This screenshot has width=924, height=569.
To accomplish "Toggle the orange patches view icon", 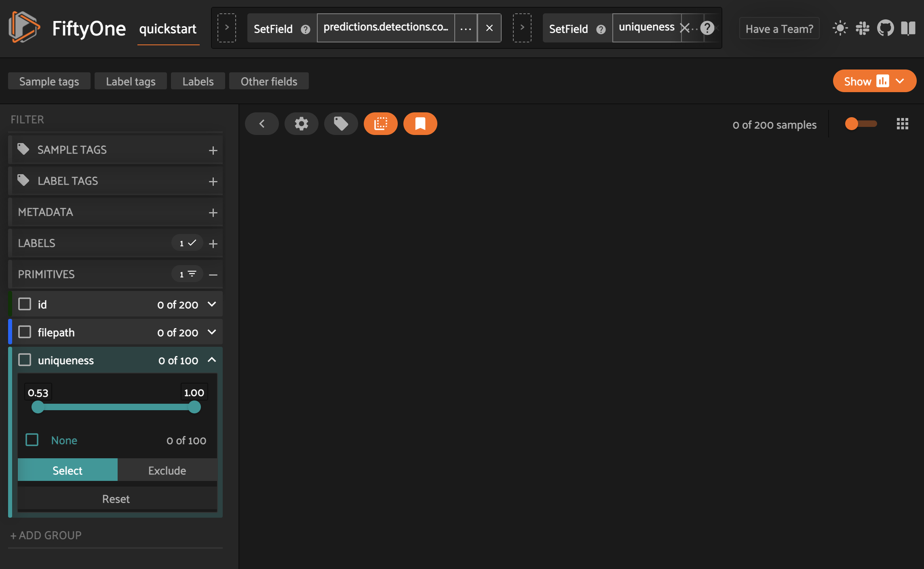I will point(380,124).
